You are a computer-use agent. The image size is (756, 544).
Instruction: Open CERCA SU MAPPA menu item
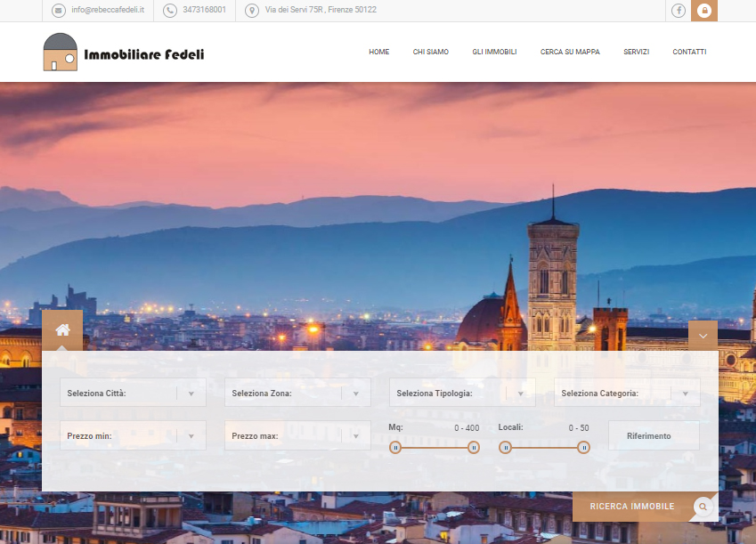pyautogui.click(x=570, y=52)
